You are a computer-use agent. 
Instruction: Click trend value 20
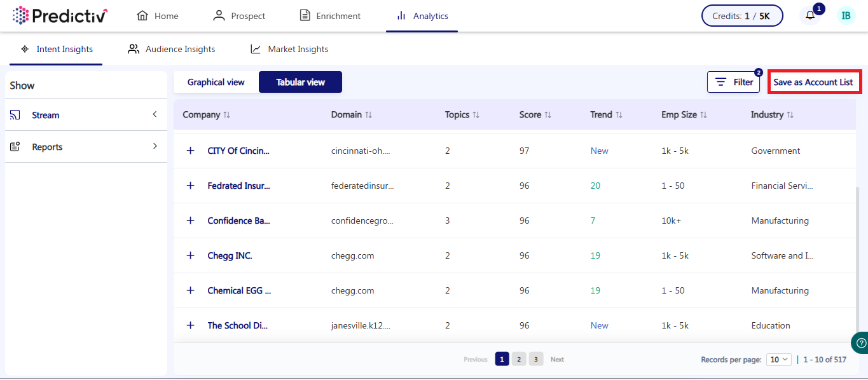coord(595,186)
